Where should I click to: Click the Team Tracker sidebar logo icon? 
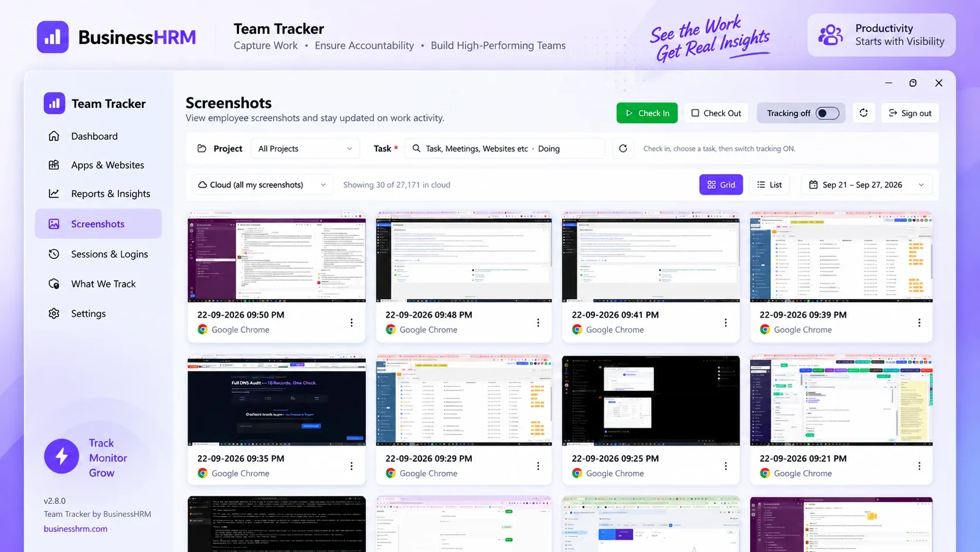[54, 103]
